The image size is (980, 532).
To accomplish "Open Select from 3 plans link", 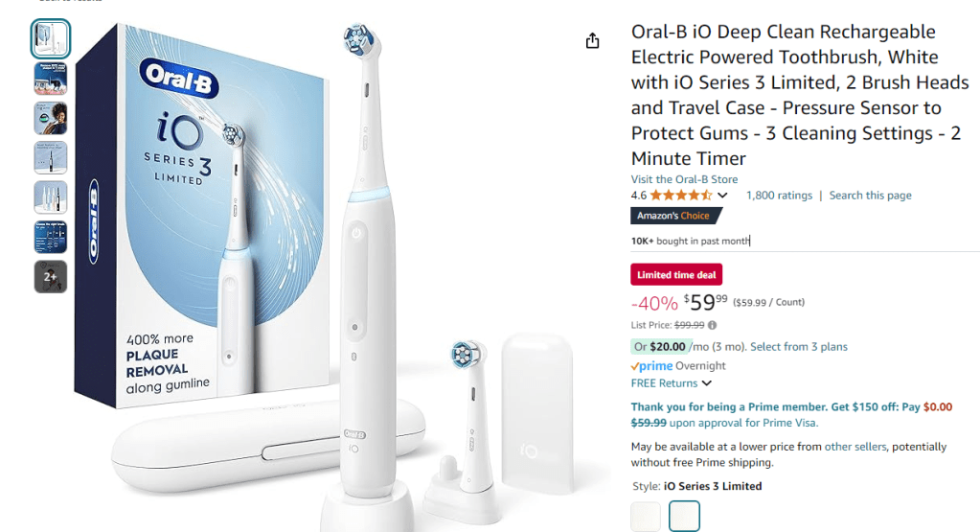I will 799,346.
